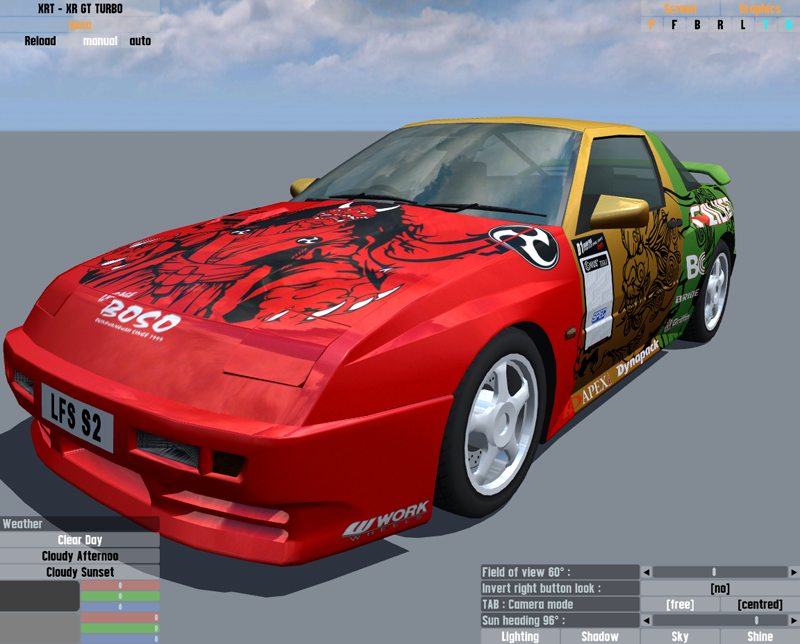Screen dimensions: 800x644
Task: Select Clear Day weather
Action: click(80, 540)
